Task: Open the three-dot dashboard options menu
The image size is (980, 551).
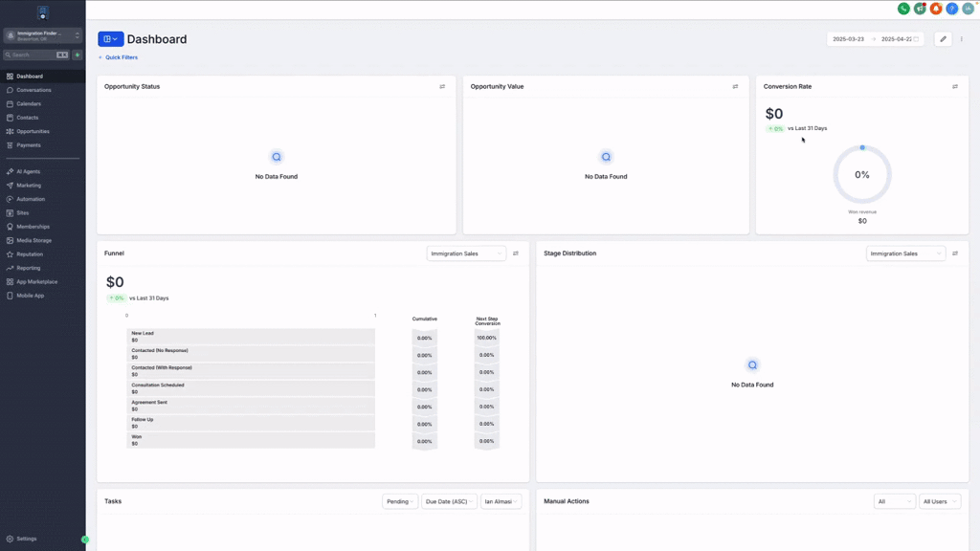Action: (x=962, y=39)
